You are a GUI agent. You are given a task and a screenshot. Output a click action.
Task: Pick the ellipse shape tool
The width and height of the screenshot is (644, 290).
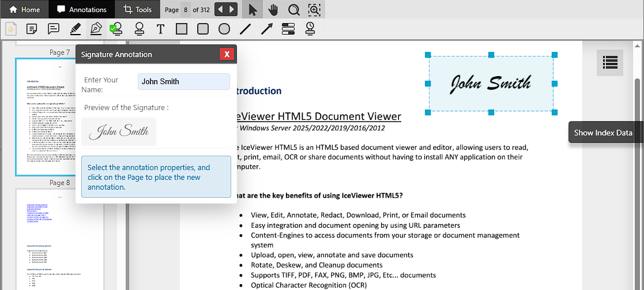coord(224,29)
